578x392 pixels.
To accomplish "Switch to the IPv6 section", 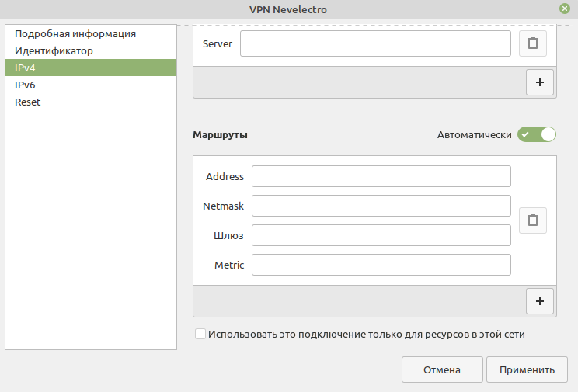I will 91,85.
